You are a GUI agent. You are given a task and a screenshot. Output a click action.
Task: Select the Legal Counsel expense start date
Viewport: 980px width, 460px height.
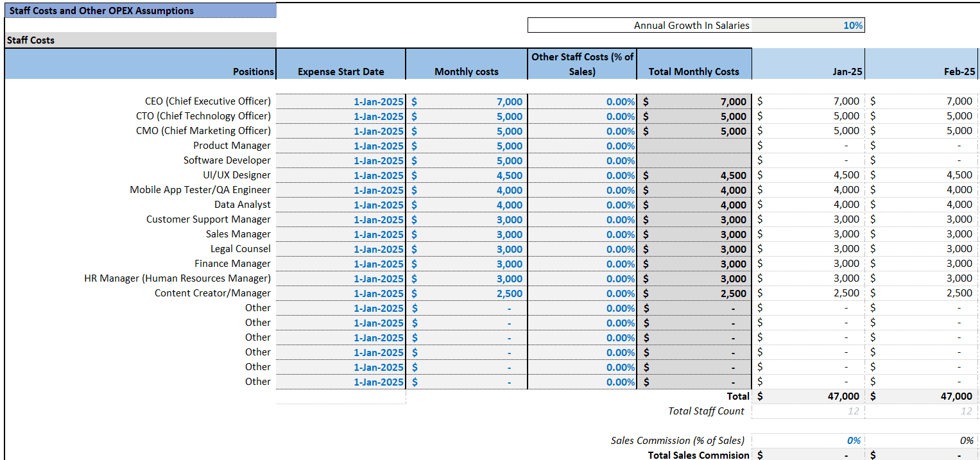[341, 249]
